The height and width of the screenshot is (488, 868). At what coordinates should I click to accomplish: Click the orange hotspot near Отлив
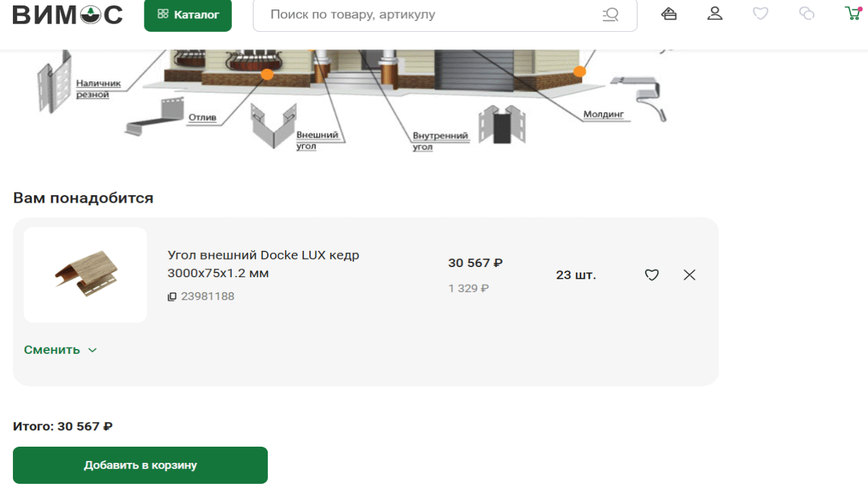point(267,75)
